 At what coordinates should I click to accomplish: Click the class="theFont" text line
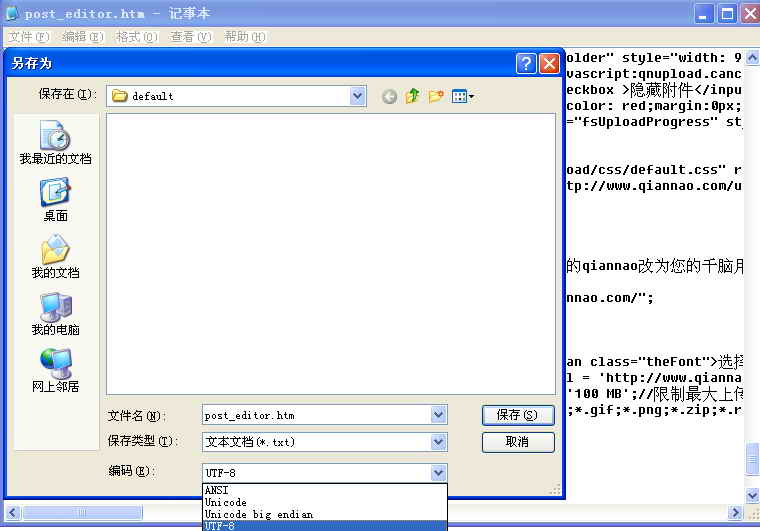[x=654, y=361]
